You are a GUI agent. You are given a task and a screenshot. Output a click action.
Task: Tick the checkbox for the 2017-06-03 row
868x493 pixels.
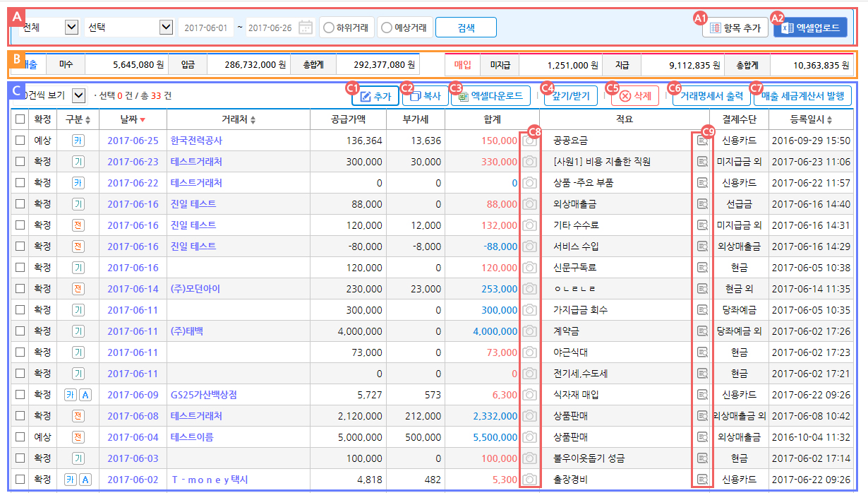20,458
